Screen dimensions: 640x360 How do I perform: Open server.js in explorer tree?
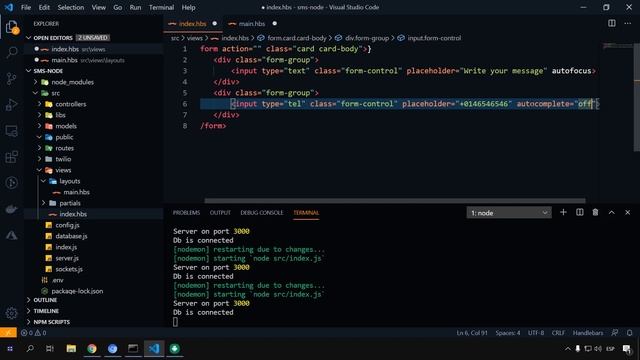67,258
